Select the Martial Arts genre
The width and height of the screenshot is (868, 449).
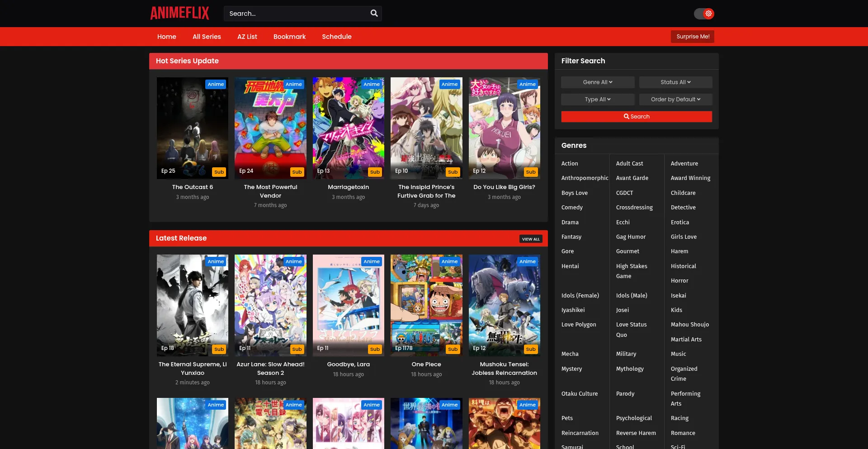[x=686, y=340]
